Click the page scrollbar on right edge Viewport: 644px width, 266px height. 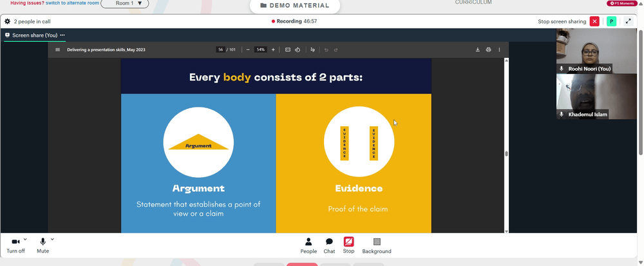[x=641, y=92]
